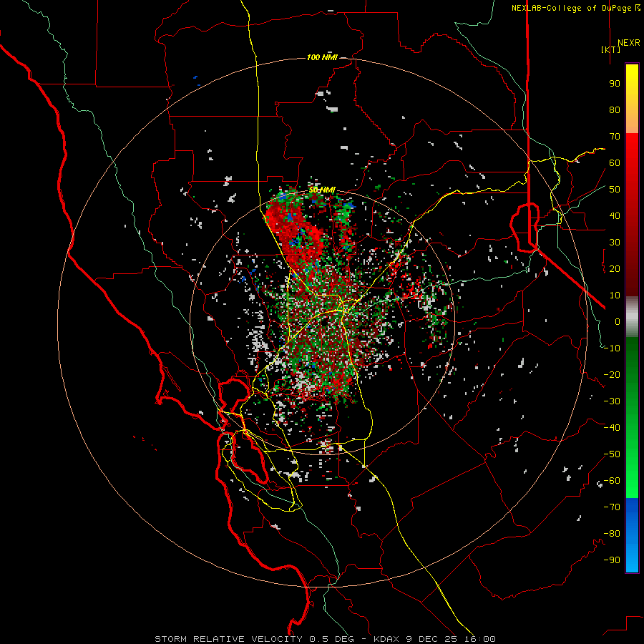Click the -30 value on the scale
The image size is (644, 644).
tap(612, 401)
